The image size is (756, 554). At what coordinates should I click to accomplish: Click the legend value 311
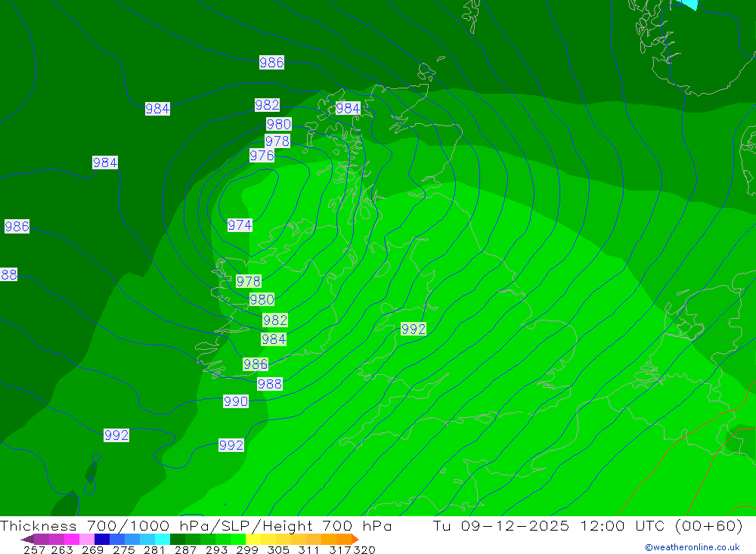coord(308,550)
